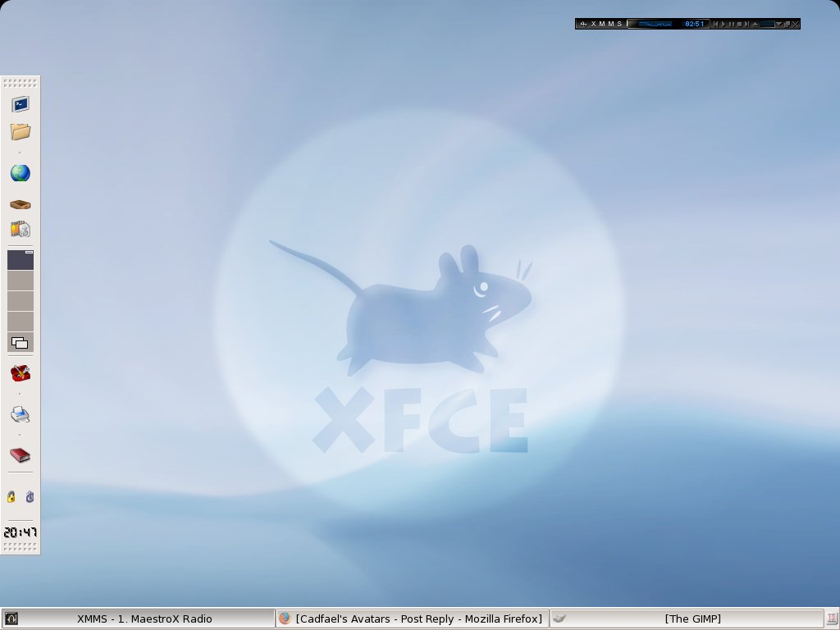Click the XMMS seek position bar
The image size is (840, 630).
click(768, 24)
